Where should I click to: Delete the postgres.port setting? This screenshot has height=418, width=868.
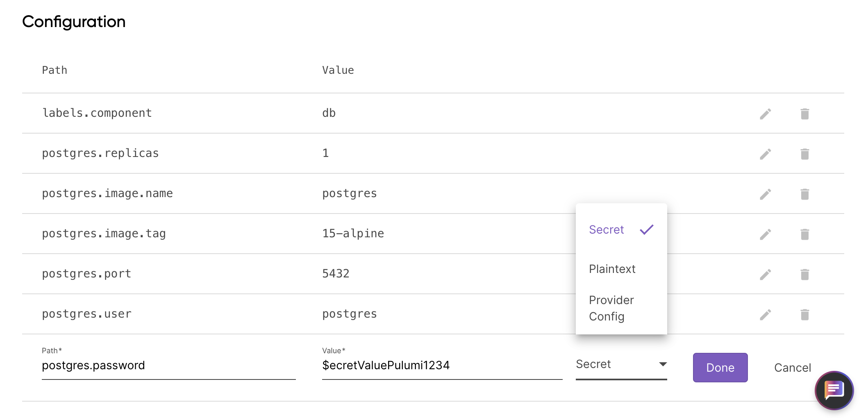tap(804, 275)
